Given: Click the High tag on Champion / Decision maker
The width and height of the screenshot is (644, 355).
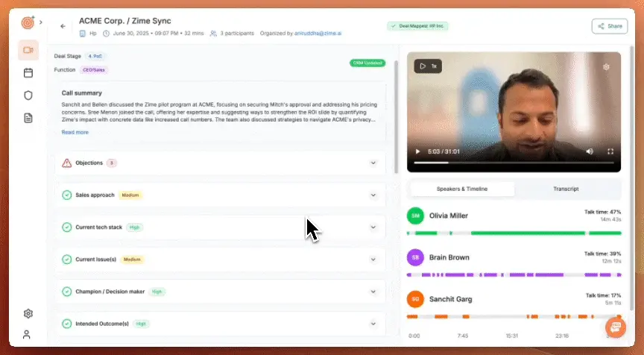Looking at the screenshot, I should pos(157,292).
